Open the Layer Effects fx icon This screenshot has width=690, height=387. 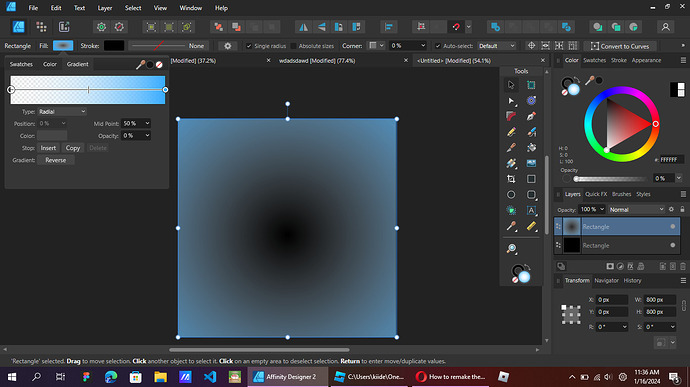tap(630, 266)
